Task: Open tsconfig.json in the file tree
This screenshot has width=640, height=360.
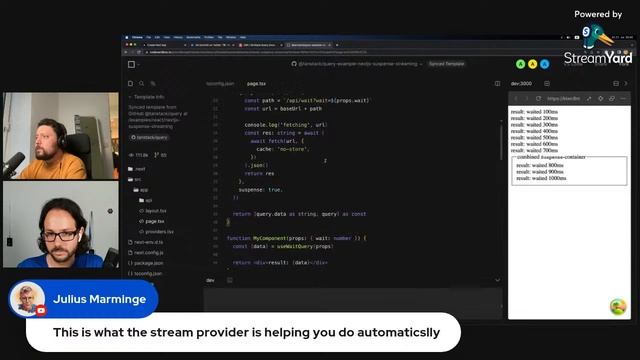Action: pyautogui.click(x=145, y=273)
